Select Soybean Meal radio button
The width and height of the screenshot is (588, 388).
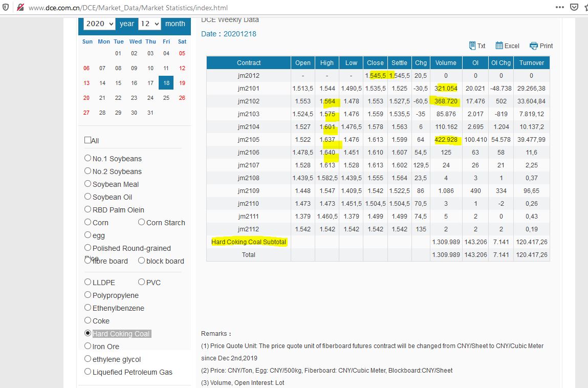88,183
